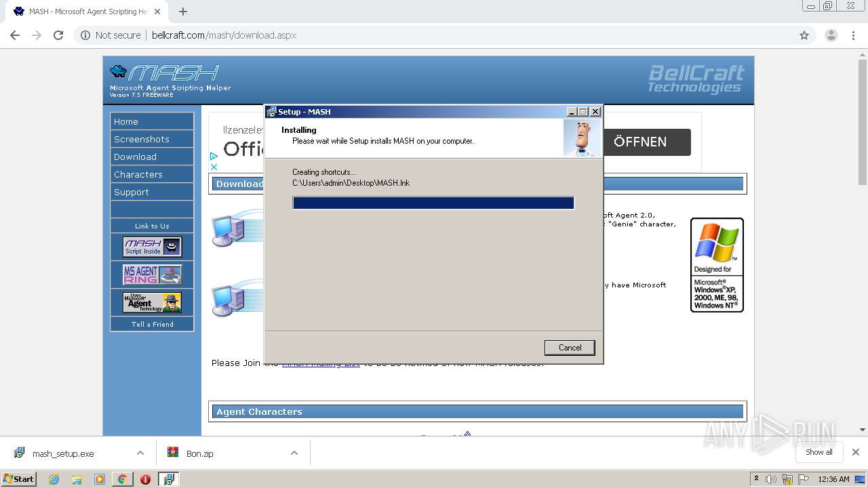Launch Internet Explorer from taskbar
The image size is (868, 488).
tap(54, 479)
